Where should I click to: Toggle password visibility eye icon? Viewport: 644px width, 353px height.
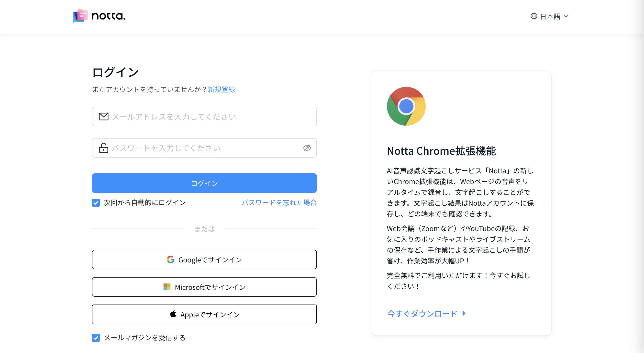(x=307, y=148)
